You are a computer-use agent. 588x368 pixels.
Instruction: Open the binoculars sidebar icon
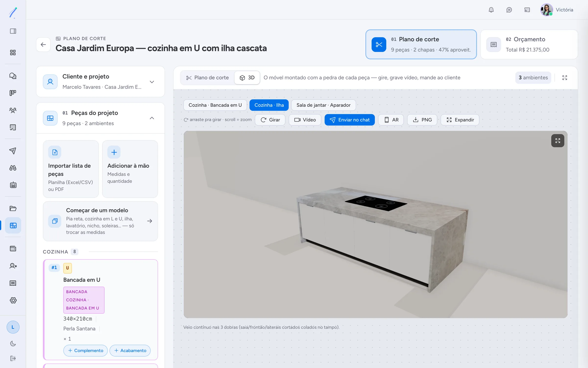point(13,168)
